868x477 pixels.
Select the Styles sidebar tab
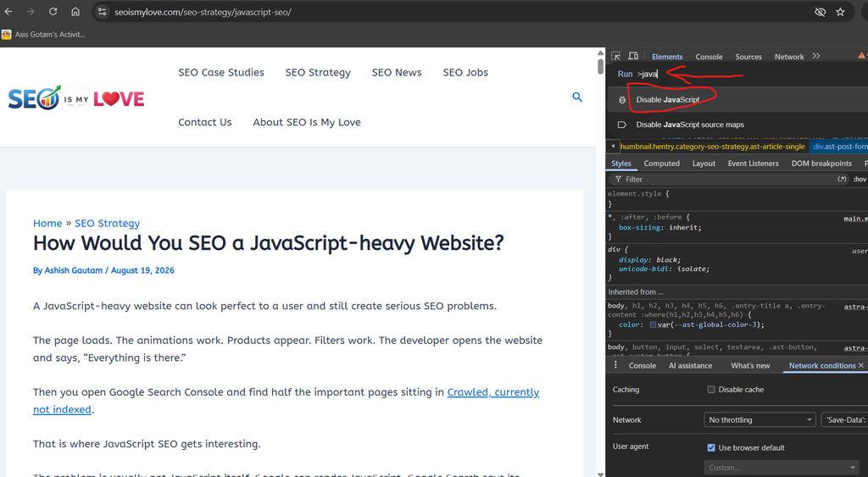(621, 164)
